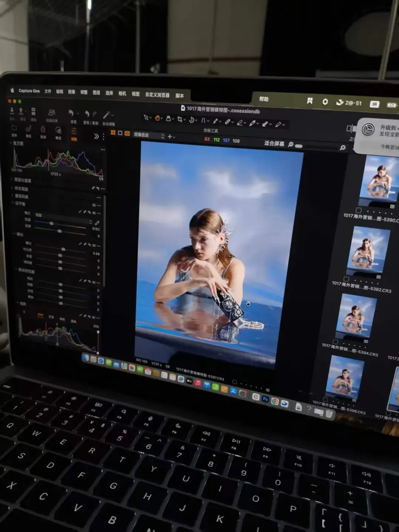399x532 pixels.
Task: Click the 适合屏幕 fit-to-screen button
Action: [274, 143]
